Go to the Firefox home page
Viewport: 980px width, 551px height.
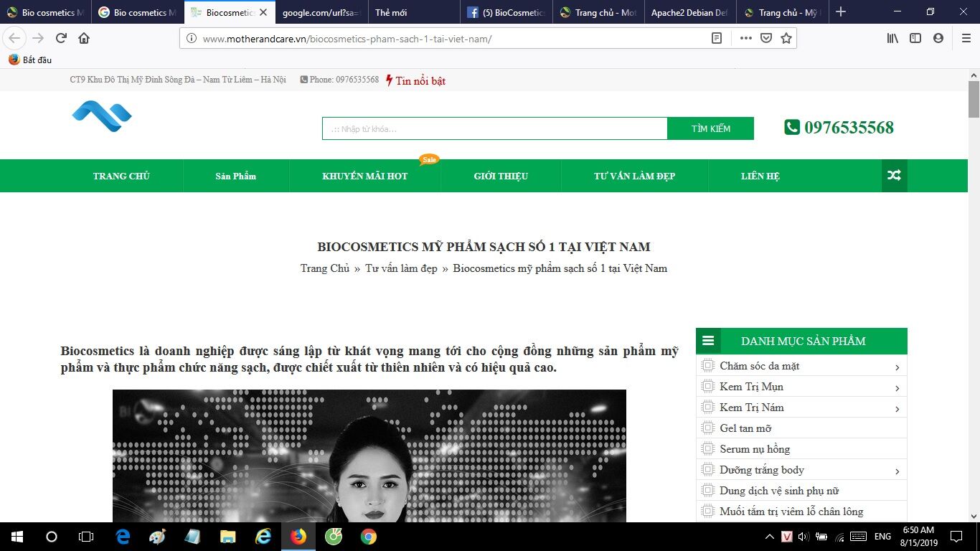pyautogui.click(x=84, y=38)
